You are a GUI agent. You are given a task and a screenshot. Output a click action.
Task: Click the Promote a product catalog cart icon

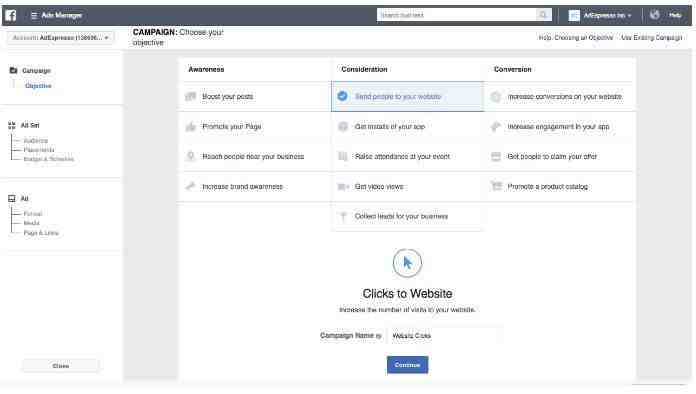coord(496,186)
